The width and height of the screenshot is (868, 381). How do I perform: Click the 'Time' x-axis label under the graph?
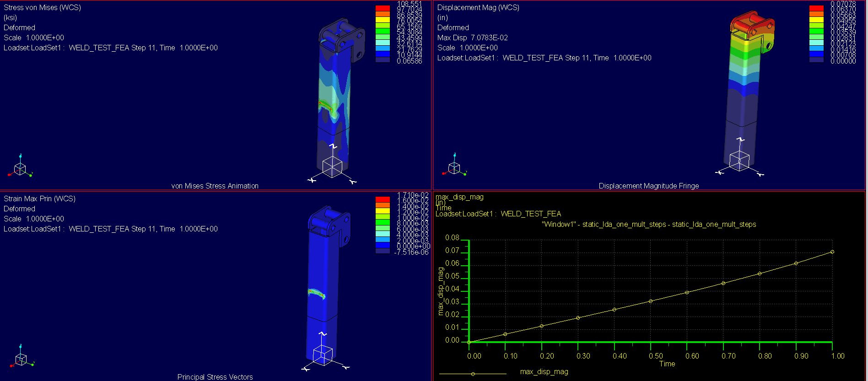(667, 364)
